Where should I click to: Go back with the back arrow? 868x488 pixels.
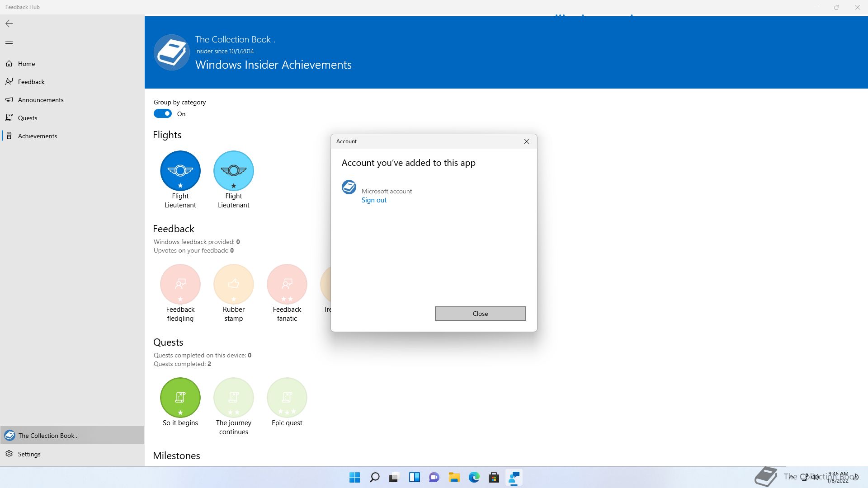pos(9,23)
